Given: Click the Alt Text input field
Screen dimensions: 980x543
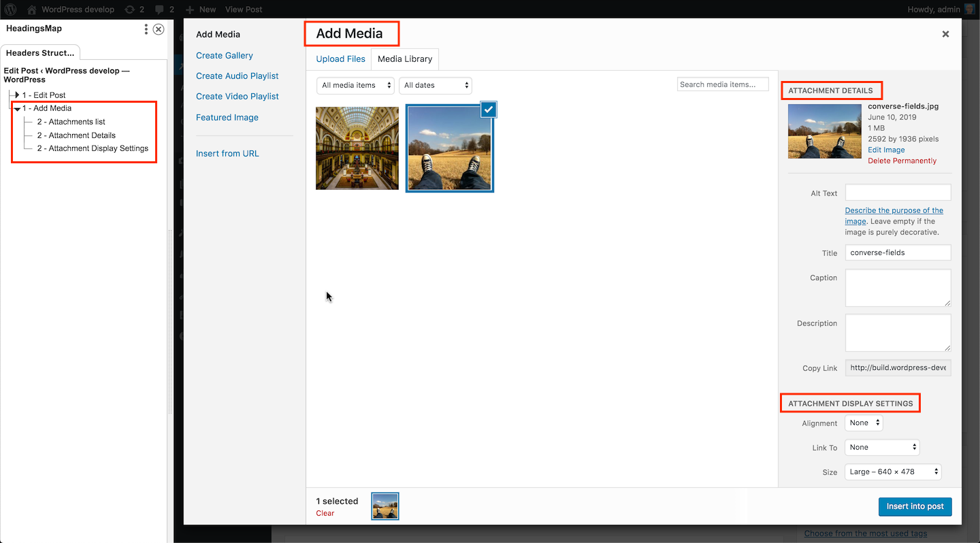Looking at the screenshot, I should 898,192.
